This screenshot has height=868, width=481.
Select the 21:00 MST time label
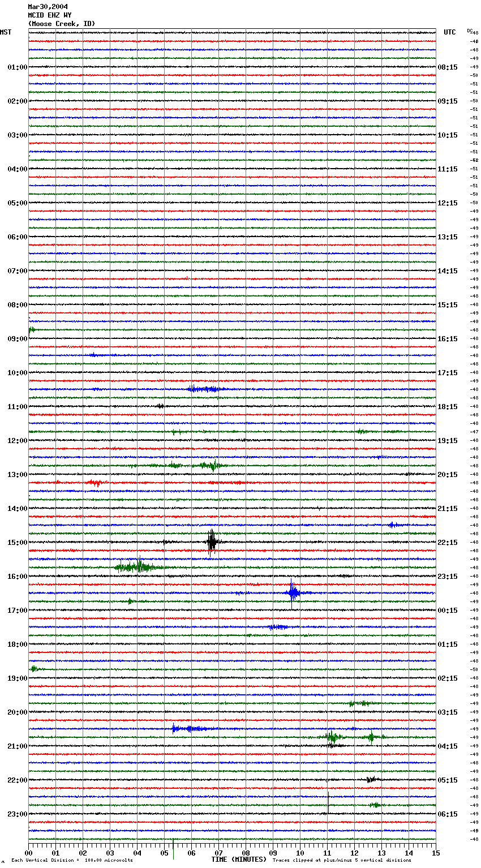18,746
